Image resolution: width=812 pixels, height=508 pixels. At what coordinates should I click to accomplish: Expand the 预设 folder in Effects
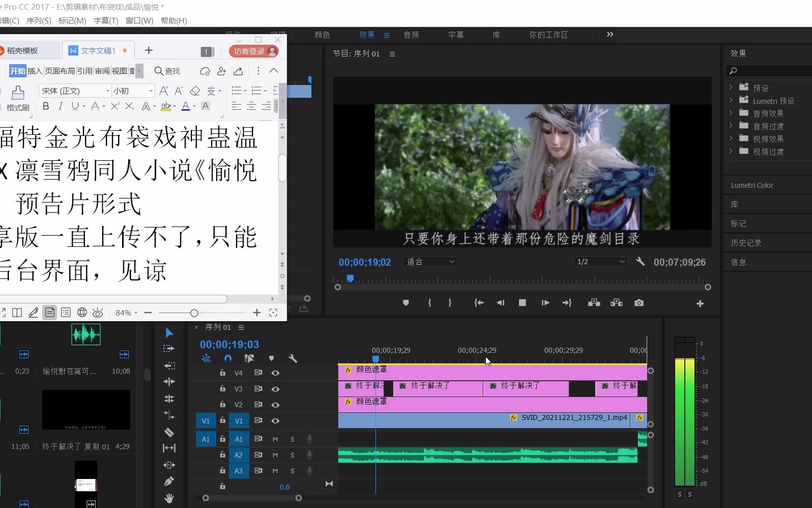pos(731,88)
